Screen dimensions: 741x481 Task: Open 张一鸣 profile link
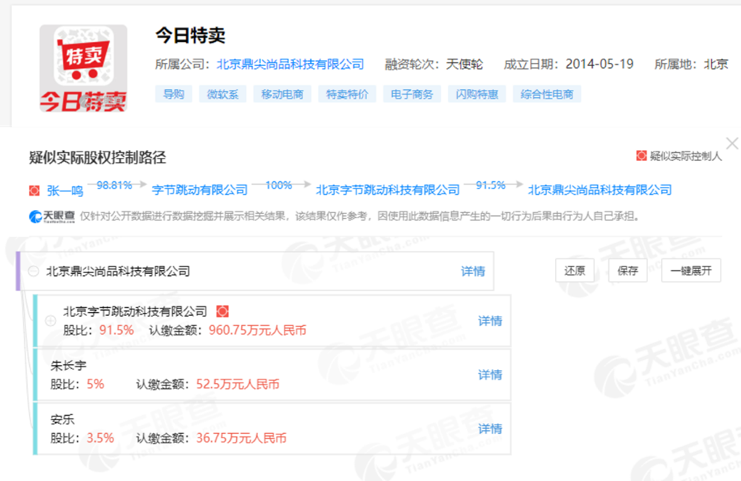65,190
